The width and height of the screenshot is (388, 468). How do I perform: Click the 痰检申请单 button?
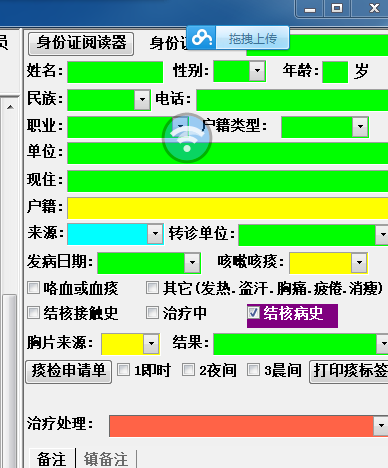pyautogui.click(x=69, y=371)
